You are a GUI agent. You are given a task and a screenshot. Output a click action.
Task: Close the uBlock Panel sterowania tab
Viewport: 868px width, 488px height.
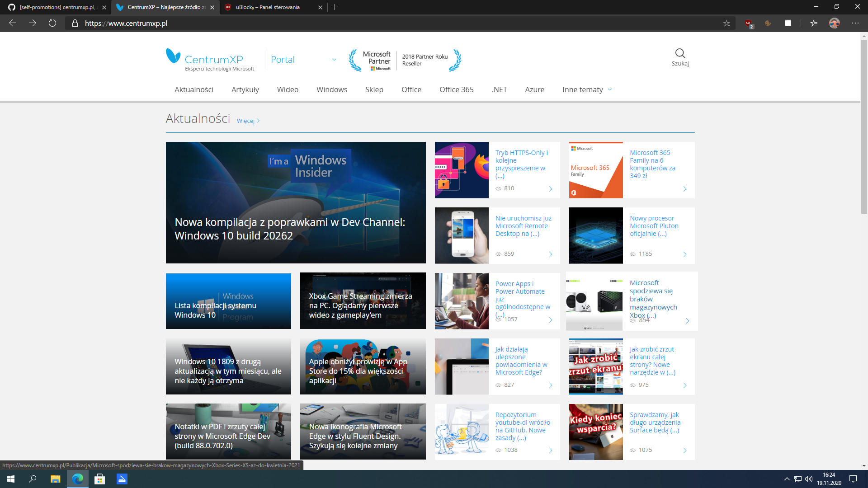[x=321, y=7]
